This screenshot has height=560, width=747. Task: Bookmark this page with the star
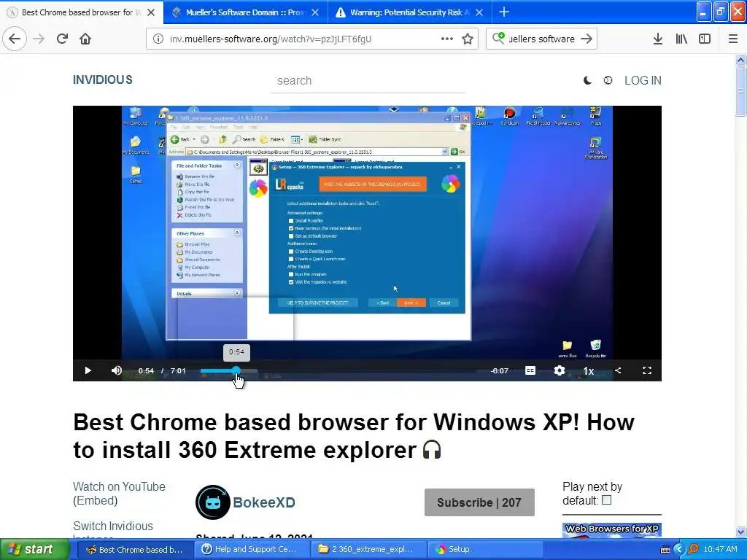click(468, 39)
